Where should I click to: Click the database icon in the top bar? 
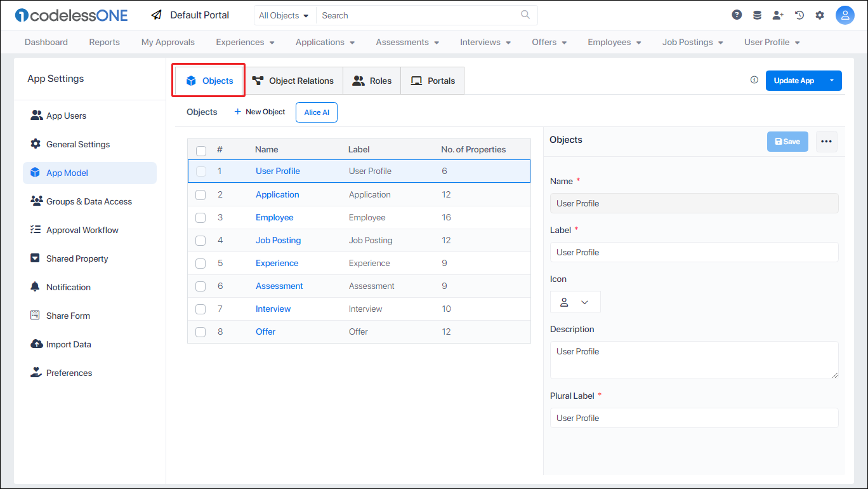(757, 14)
